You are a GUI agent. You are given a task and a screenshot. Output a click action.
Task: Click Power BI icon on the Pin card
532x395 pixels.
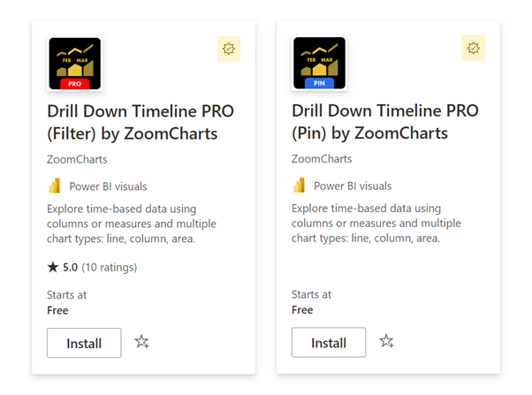(299, 186)
